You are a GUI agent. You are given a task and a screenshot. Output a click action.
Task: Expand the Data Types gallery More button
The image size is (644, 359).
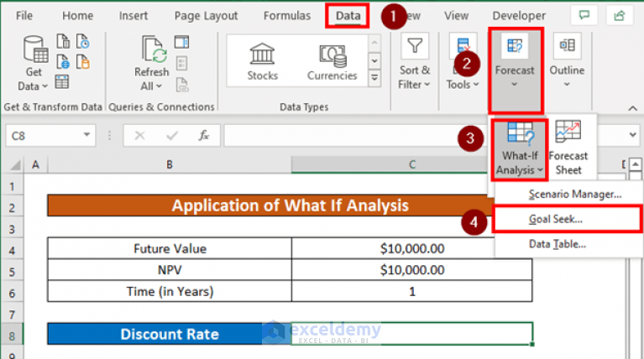pos(374,78)
